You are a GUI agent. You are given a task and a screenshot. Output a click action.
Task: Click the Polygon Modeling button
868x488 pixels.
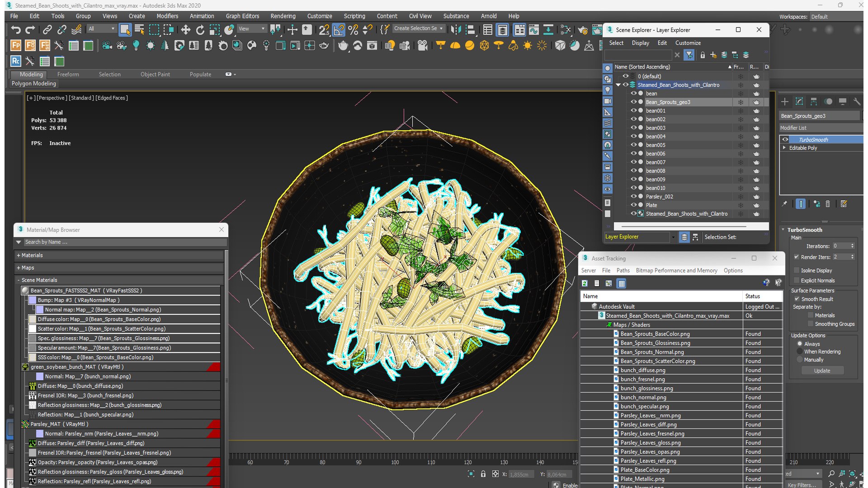(x=34, y=84)
